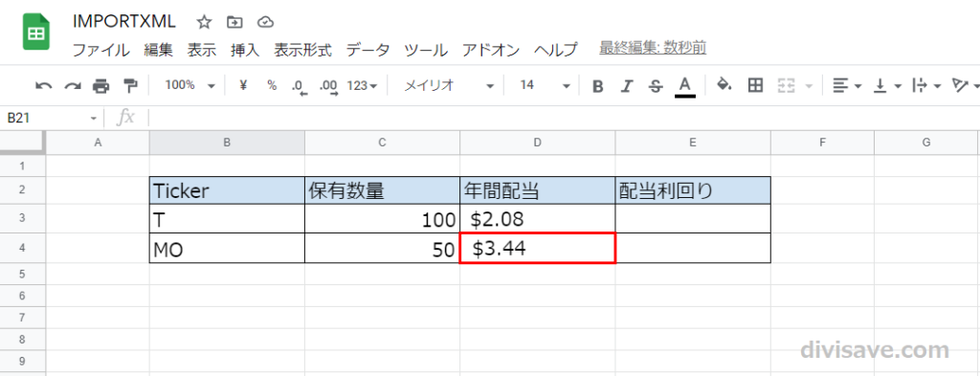The width and height of the screenshot is (980, 376).
Task: Select column A header
Action: click(98, 143)
